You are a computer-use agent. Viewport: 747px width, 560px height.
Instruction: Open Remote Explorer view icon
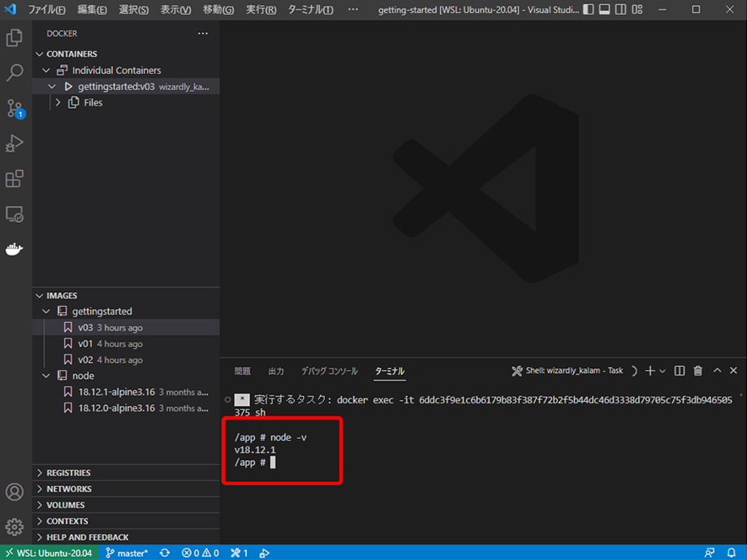click(x=15, y=214)
